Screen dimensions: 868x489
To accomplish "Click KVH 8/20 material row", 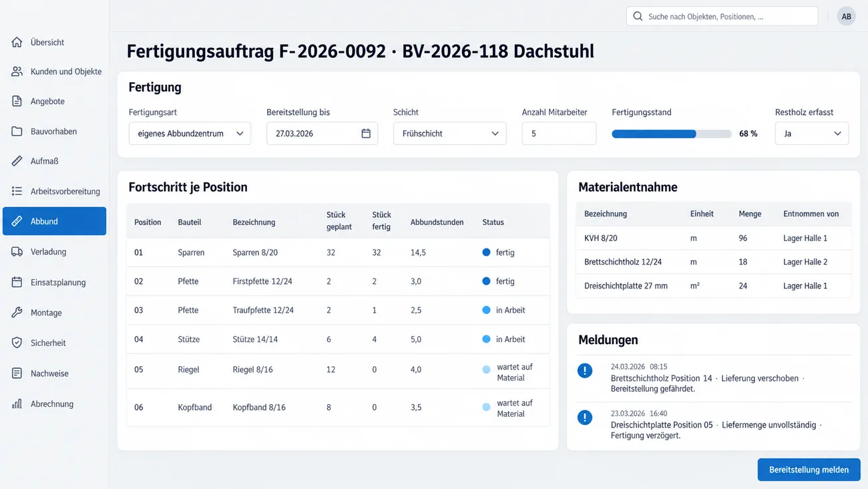I will (x=714, y=238).
